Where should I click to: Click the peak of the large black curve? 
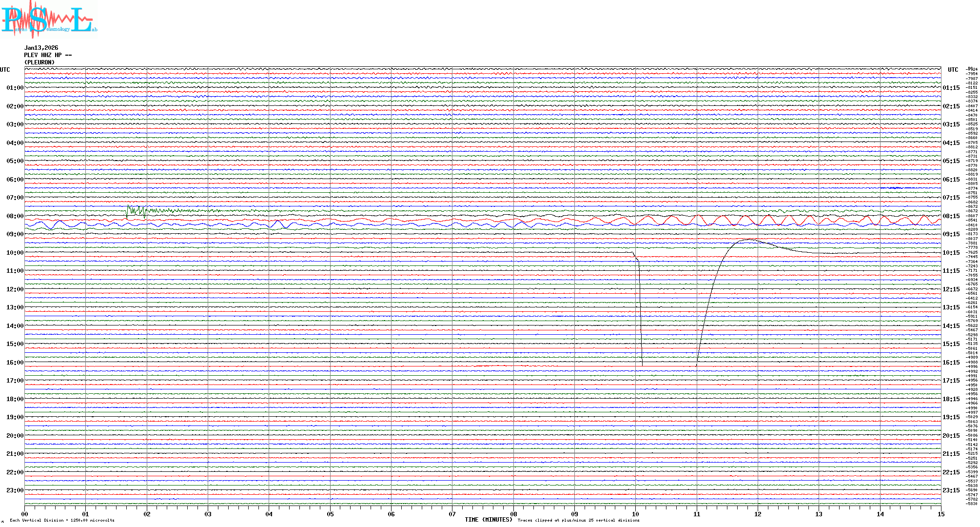(x=748, y=240)
